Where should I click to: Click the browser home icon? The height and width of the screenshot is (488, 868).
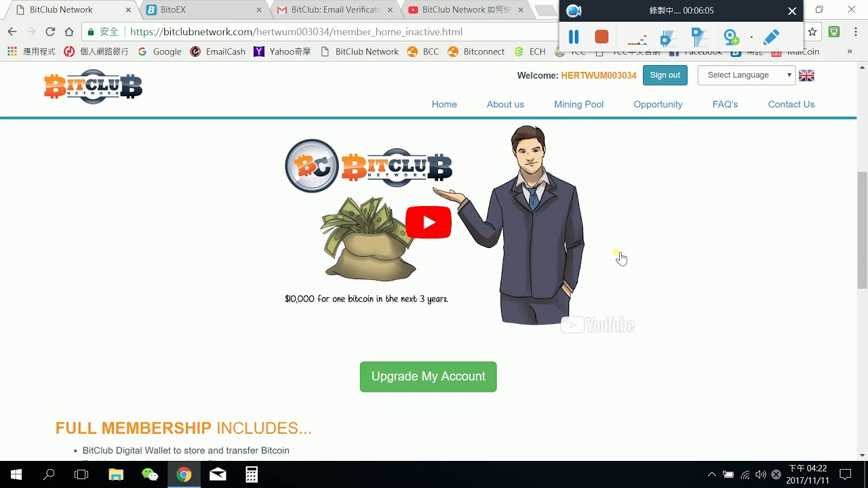pyautogui.click(x=69, y=32)
